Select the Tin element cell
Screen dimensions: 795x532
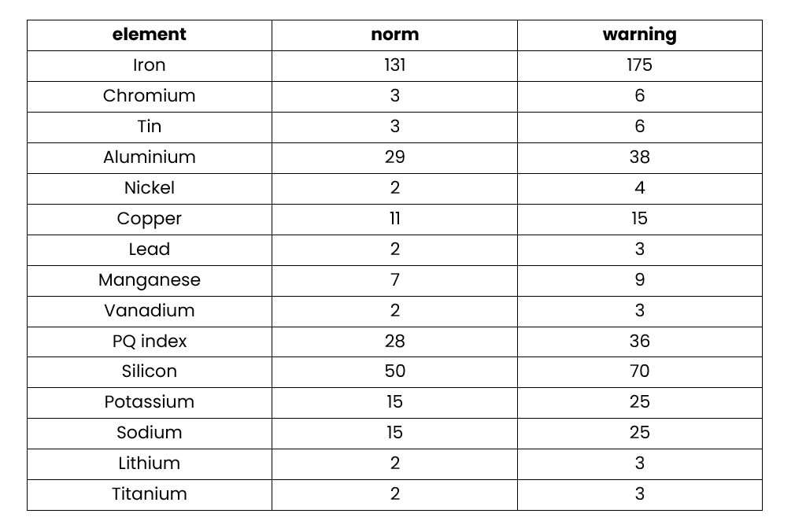click(150, 127)
